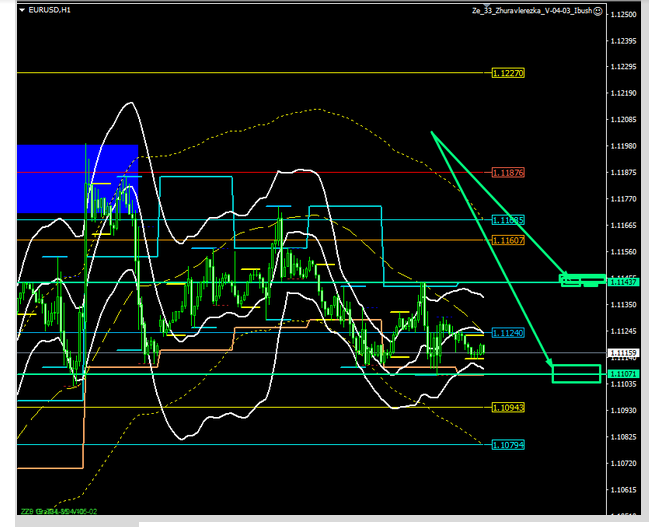Viewport: 649px width, 527px height.
Task: Click the Expert Advisor smiley face icon
Action: point(597,10)
